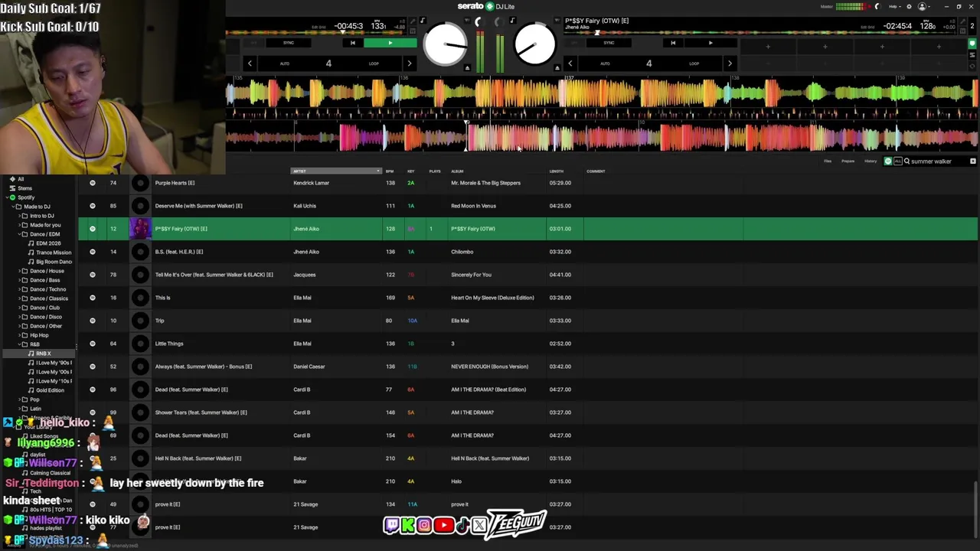
Task: Sort library by LENGTH column
Action: point(557,171)
